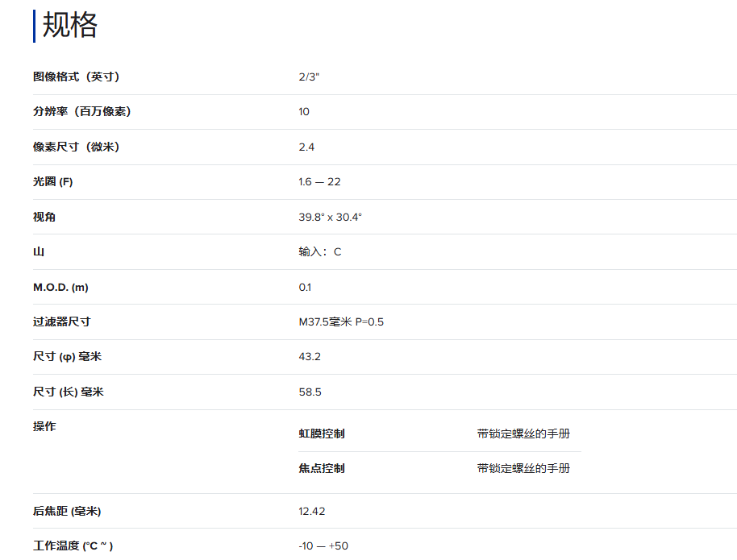This screenshot has width=737, height=560.
Task: Click the mount value 输入：C
Action: (319, 251)
